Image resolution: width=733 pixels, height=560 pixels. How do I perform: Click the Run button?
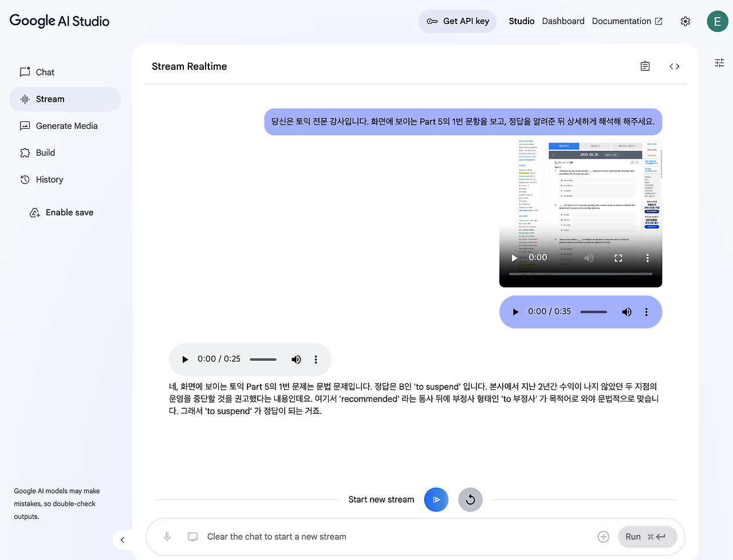(648, 537)
